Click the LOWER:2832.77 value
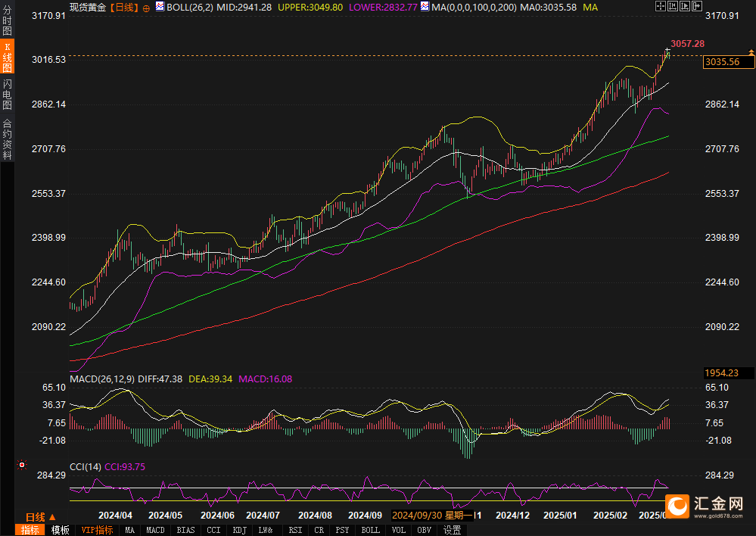Image resolution: width=756 pixels, height=536 pixels. (384, 8)
